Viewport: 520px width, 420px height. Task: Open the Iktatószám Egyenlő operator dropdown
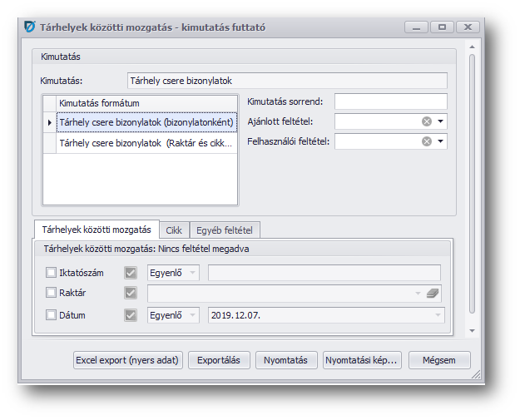coord(193,273)
